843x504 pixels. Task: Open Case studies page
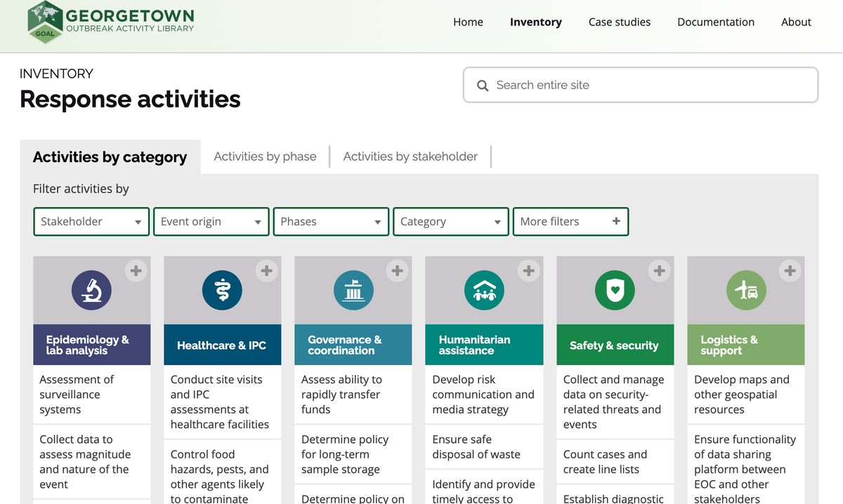coord(620,22)
